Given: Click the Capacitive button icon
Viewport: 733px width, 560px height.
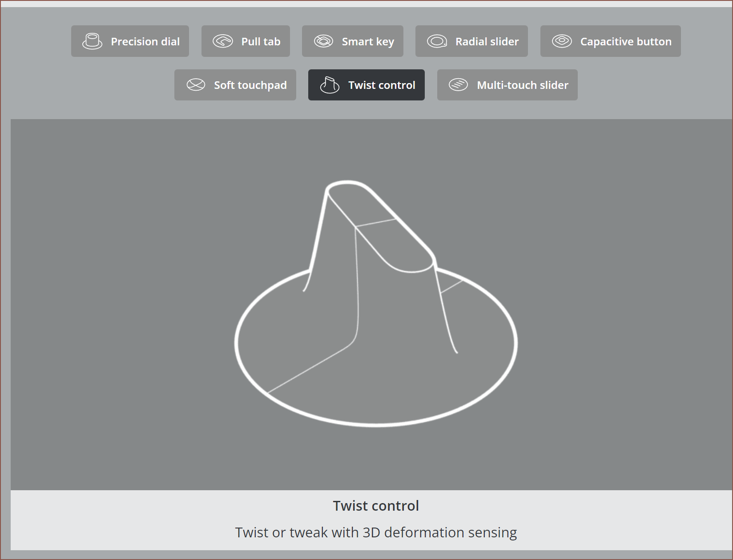Looking at the screenshot, I should pyautogui.click(x=562, y=41).
